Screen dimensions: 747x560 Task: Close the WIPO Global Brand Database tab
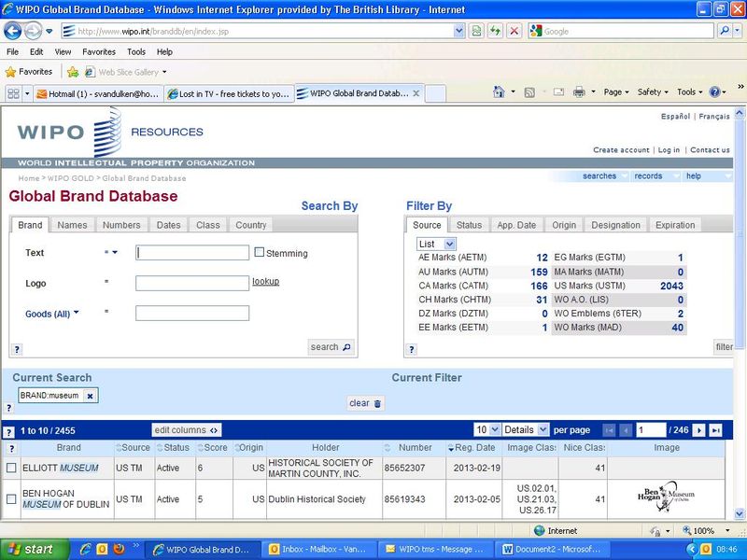416,94
